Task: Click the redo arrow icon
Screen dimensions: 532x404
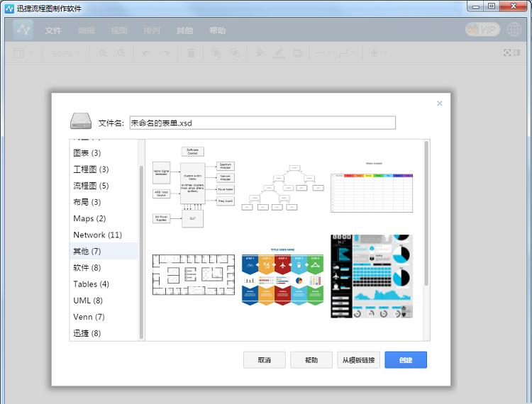Action: tap(165, 53)
